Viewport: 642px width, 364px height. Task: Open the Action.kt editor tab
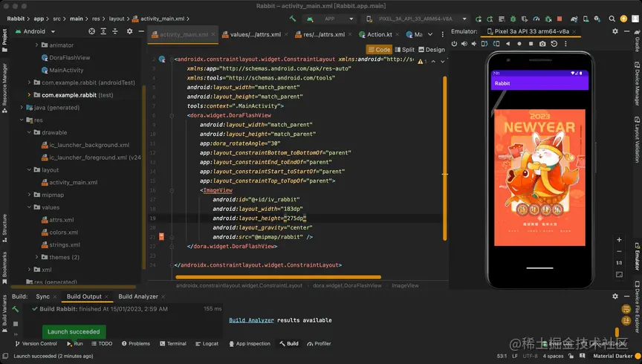[379, 34]
